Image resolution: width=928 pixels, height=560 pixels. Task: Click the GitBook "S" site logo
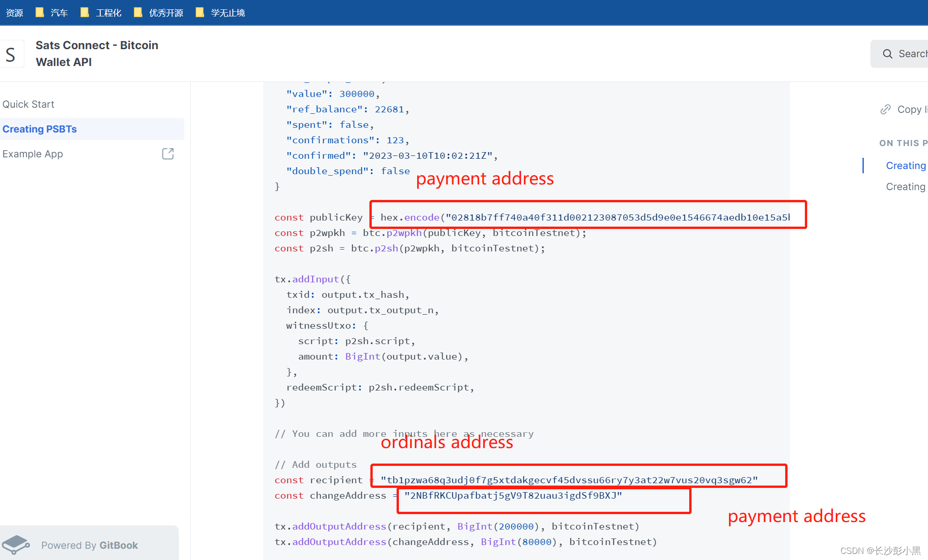(x=11, y=54)
